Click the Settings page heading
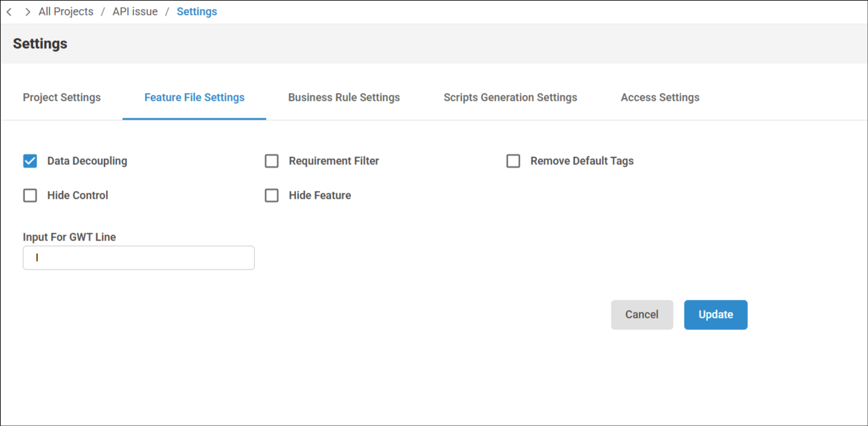This screenshot has width=868, height=426. point(40,44)
